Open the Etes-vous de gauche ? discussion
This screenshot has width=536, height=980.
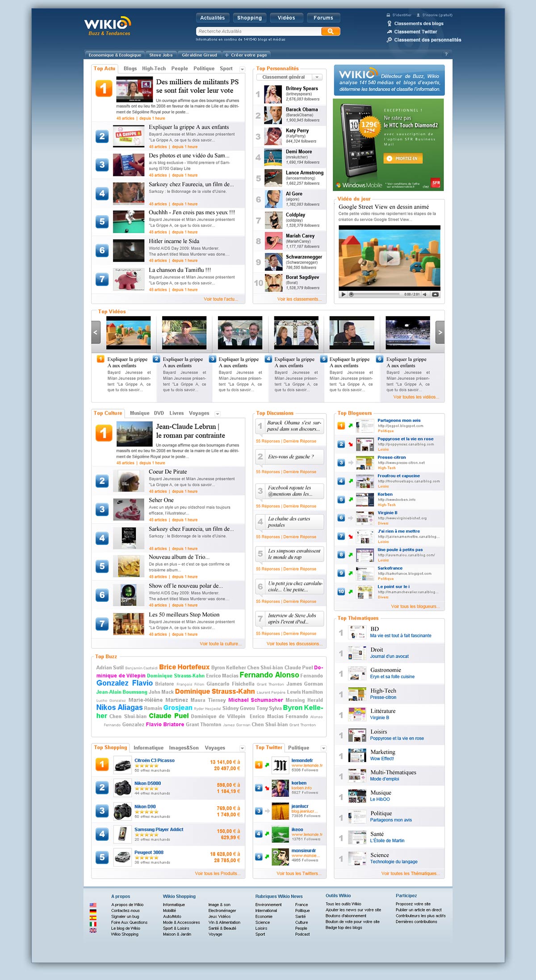click(x=291, y=457)
